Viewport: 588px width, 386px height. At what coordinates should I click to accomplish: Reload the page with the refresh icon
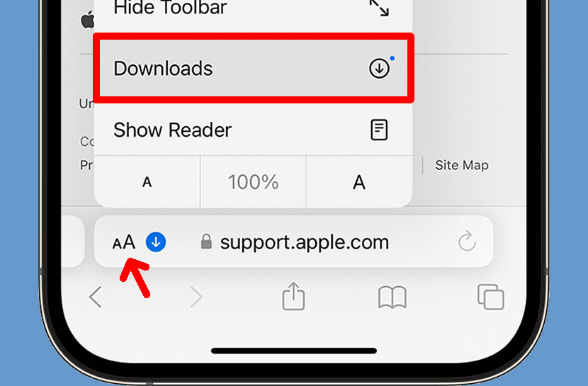[467, 242]
